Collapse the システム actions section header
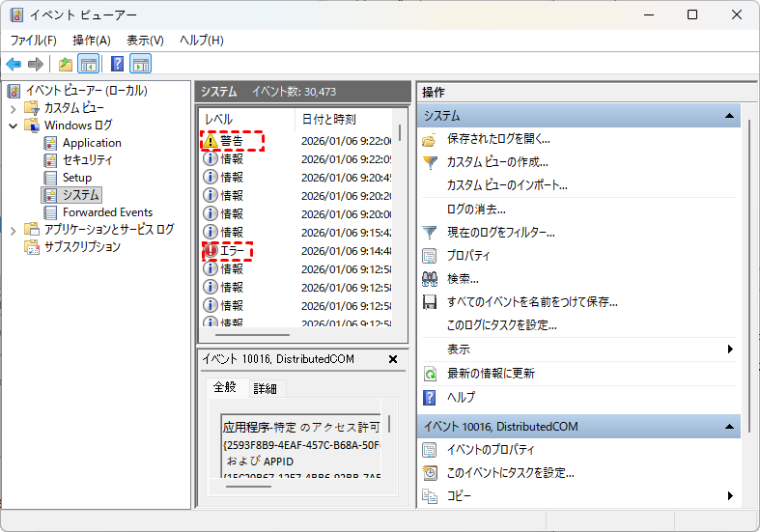Image resolution: width=760 pixels, height=532 pixels. point(731,116)
